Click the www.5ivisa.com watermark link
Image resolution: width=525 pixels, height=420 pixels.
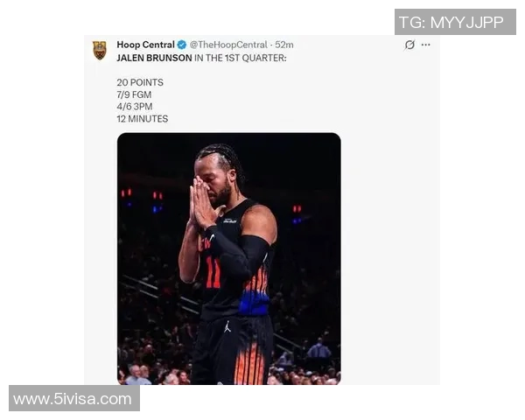pos(74,399)
